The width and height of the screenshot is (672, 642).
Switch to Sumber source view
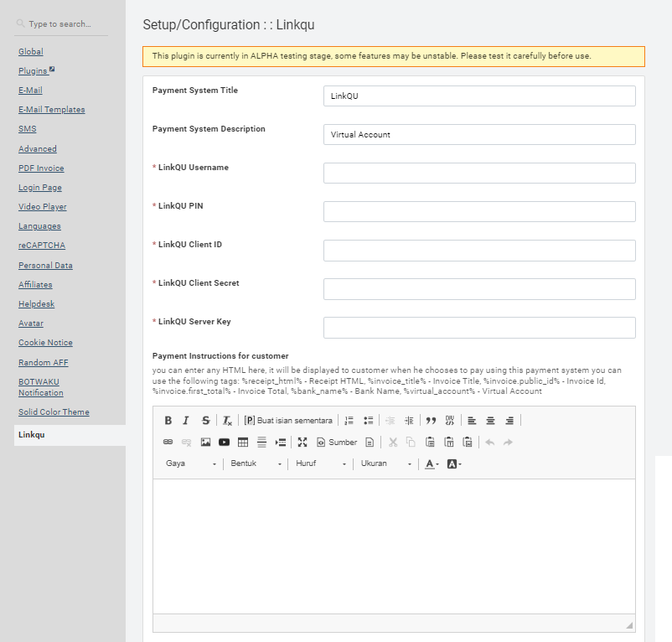coord(337,442)
